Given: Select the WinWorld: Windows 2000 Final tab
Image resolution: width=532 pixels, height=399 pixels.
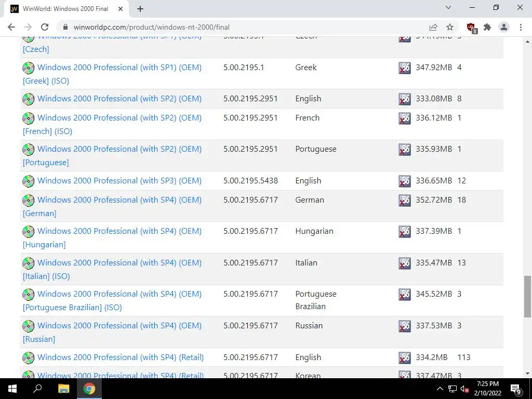Looking at the screenshot, I should click(66, 9).
